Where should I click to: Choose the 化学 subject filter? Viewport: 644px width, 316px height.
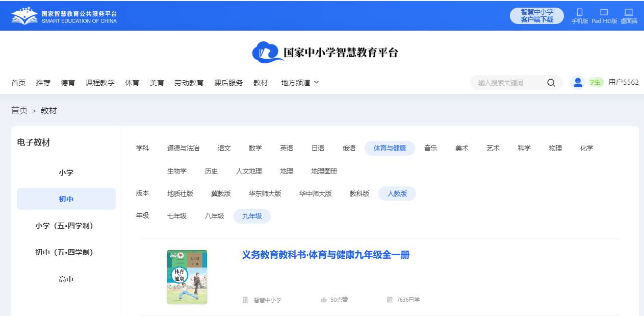pyautogui.click(x=587, y=148)
